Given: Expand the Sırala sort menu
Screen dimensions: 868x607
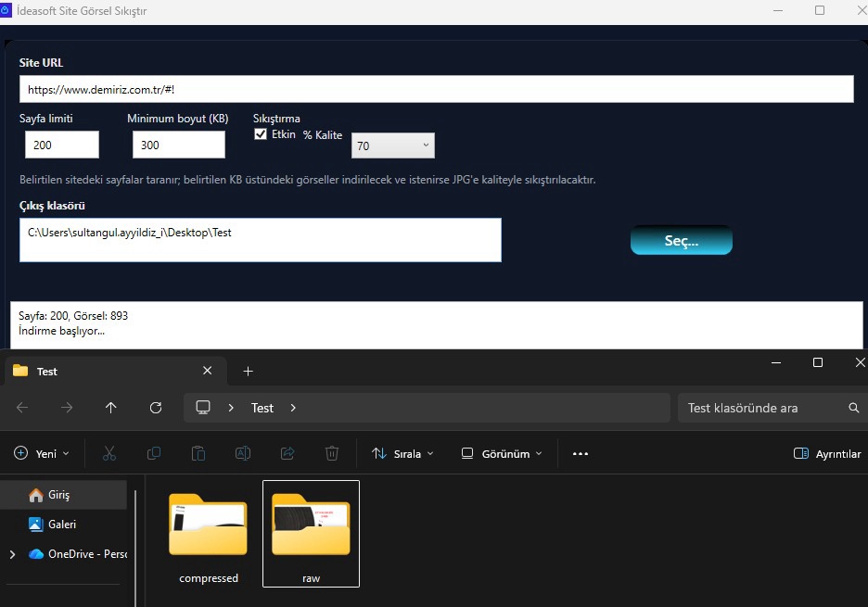Looking at the screenshot, I should (x=402, y=453).
